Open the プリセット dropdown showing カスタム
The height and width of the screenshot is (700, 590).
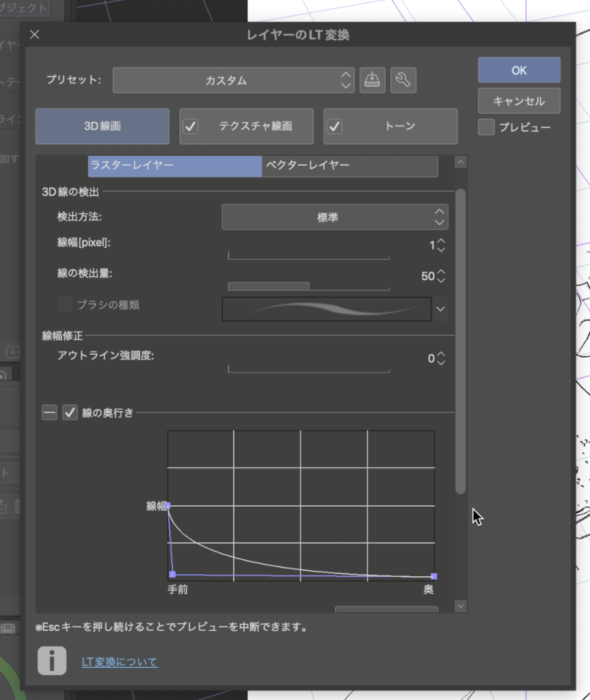pos(233,80)
